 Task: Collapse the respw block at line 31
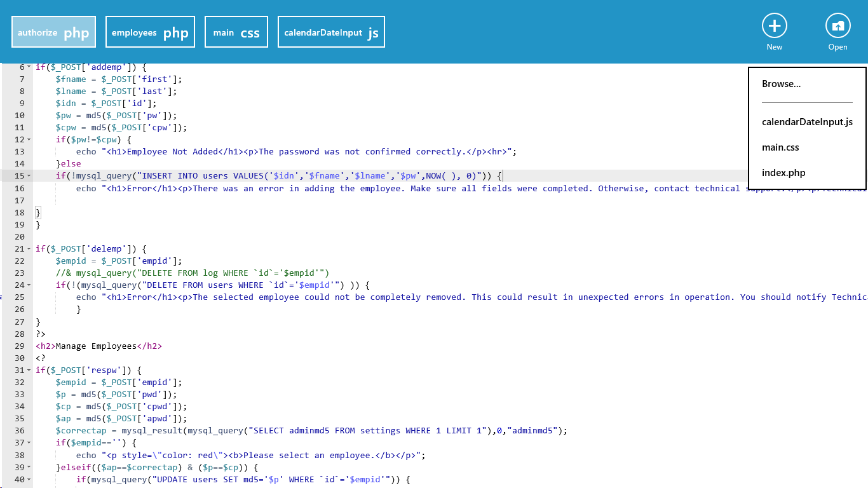point(29,370)
